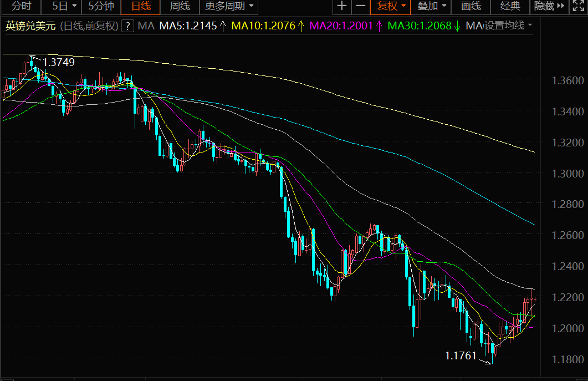588x381 pixels.
Task: Select the 5日 period tab
Action: point(60,6)
